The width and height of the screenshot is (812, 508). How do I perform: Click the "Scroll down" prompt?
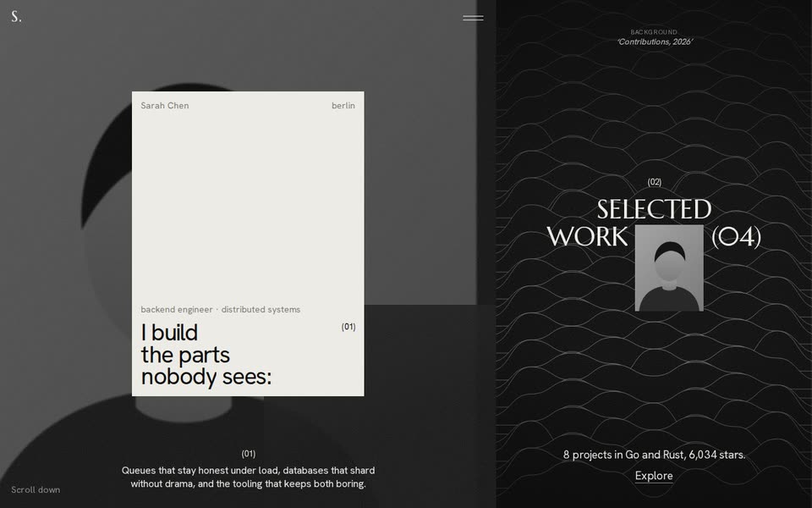36,490
